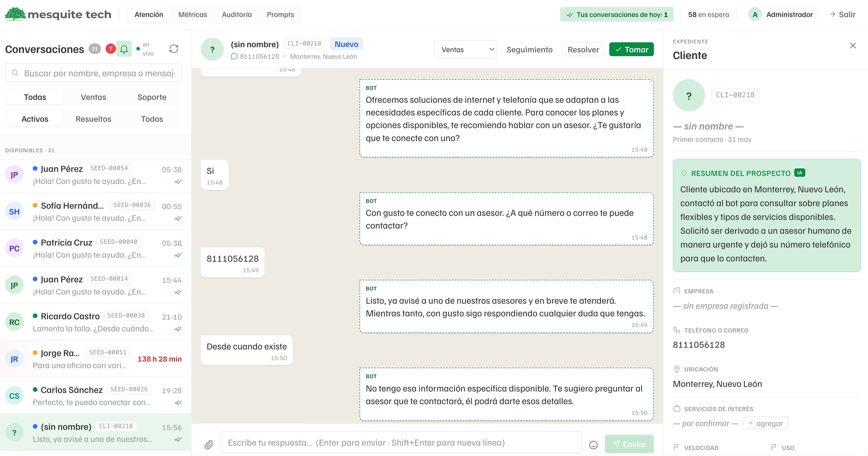Click the Monterrey, Nuevo León location value
The image size is (868, 456).
tap(717, 384)
